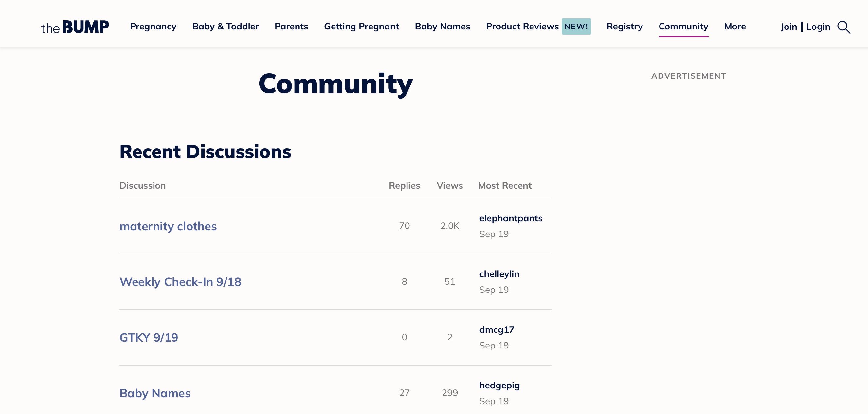Open the Weekly Check-In 9/18 thread

click(x=181, y=282)
